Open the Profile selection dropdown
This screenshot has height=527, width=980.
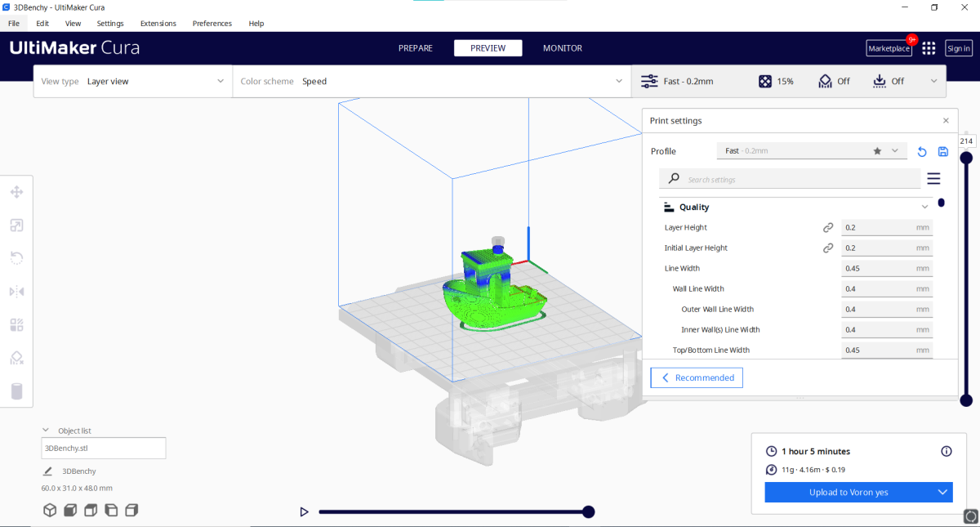click(812, 151)
